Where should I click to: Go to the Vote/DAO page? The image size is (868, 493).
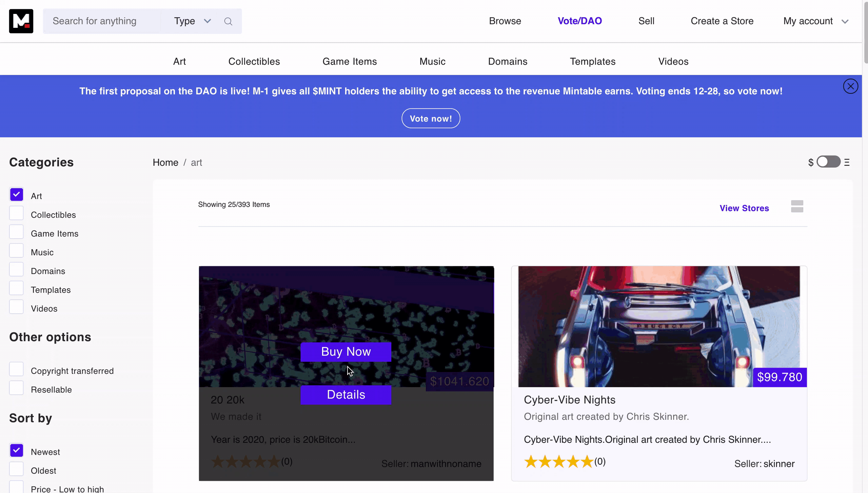(x=579, y=21)
